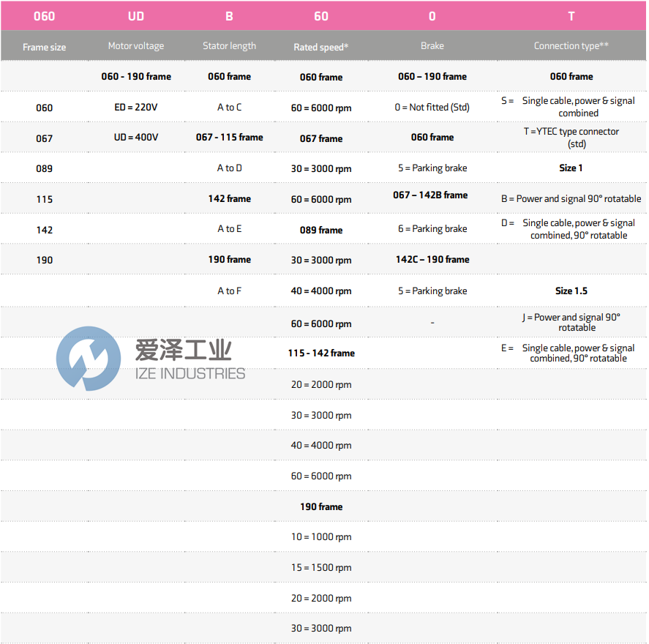
Task: Click "0 = Not fitted (Std)" brake option
Action: (x=432, y=107)
